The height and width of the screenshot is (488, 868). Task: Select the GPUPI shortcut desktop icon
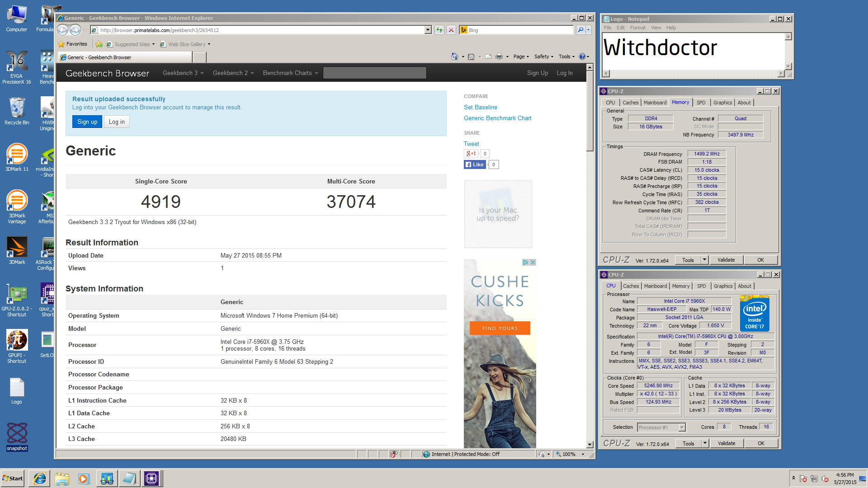17,346
